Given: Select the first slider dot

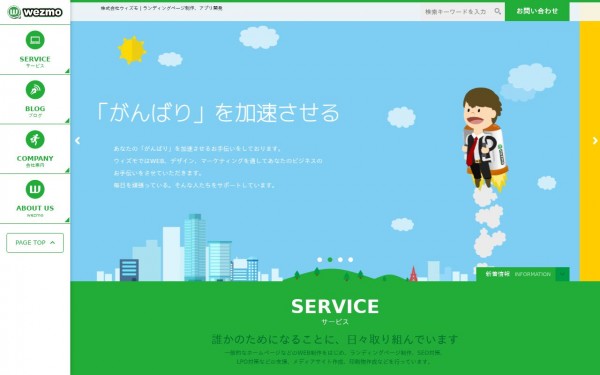Looking at the screenshot, I should 320,259.
